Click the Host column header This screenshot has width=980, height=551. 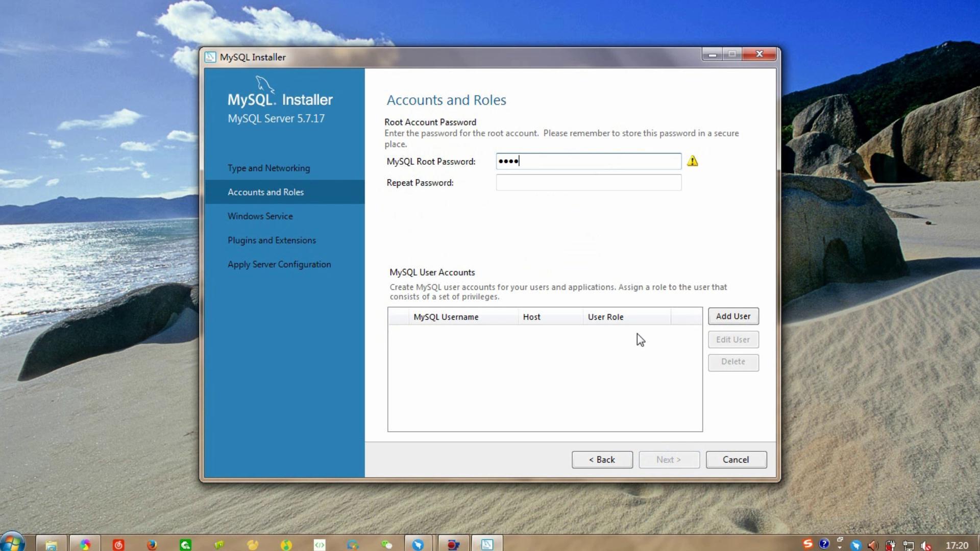[550, 317]
